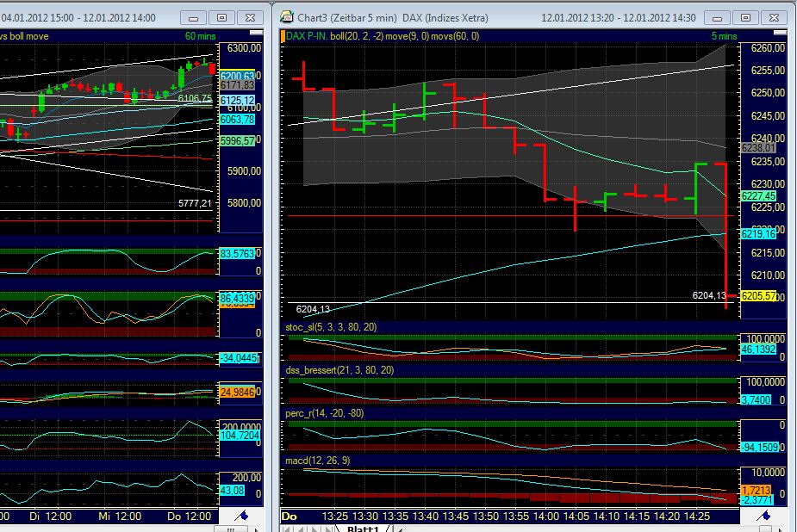Select the perc_r(14, -20, -80) indicator label
The image size is (797, 532).
click(324, 413)
